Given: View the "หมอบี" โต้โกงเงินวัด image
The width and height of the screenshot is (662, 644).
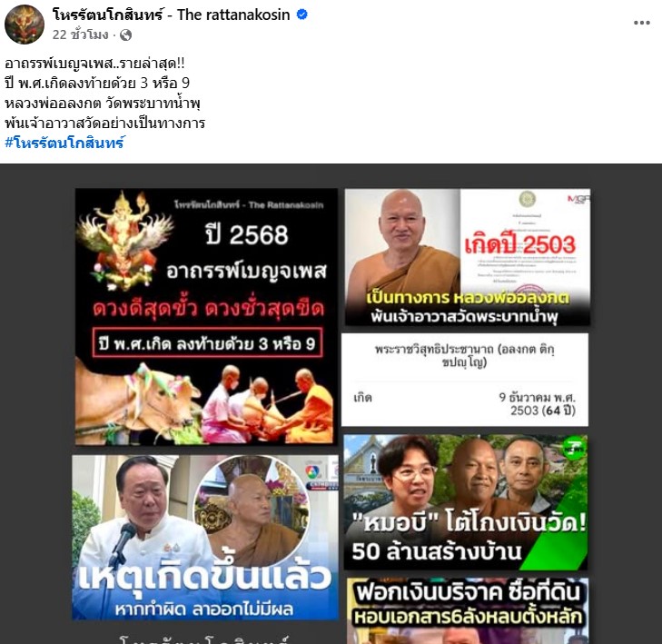Looking at the screenshot, I should [465, 502].
